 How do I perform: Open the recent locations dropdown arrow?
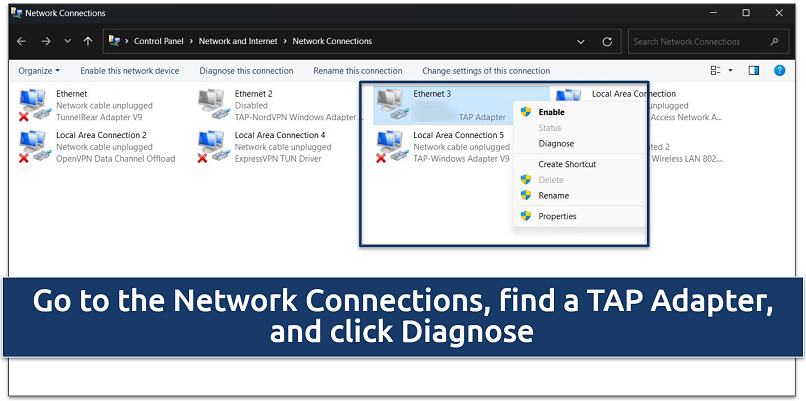[x=67, y=42]
